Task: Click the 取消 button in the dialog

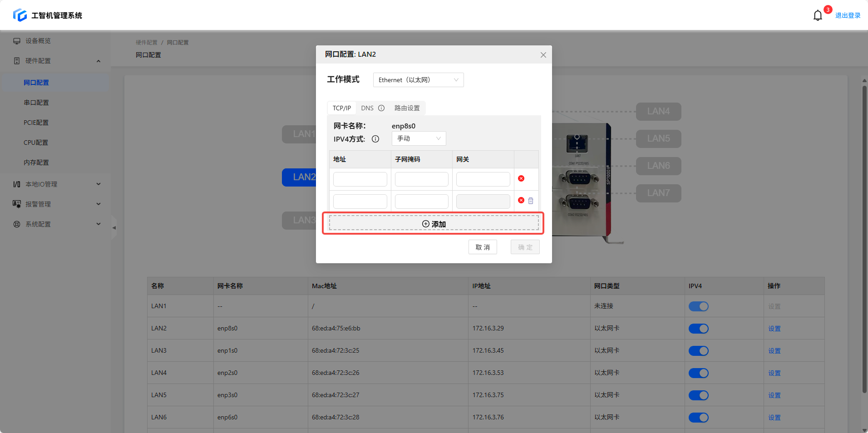Action: coord(483,247)
